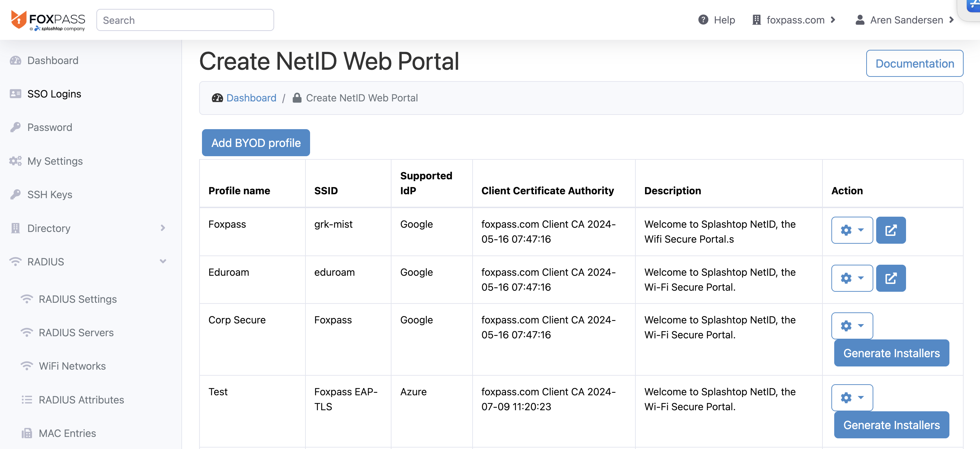Open gear dropdown for Eduroam profile
The width and height of the screenshot is (980, 449).
(x=852, y=278)
